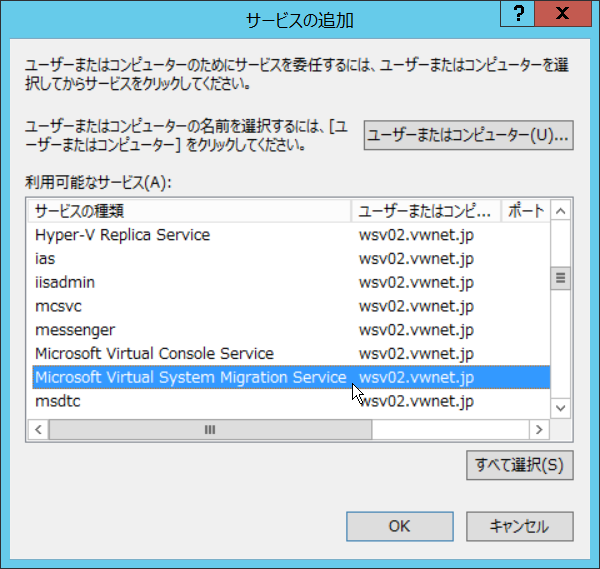Click the horizontal scrollbar thumb
Screen dimensions: 600x569
(210, 430)
